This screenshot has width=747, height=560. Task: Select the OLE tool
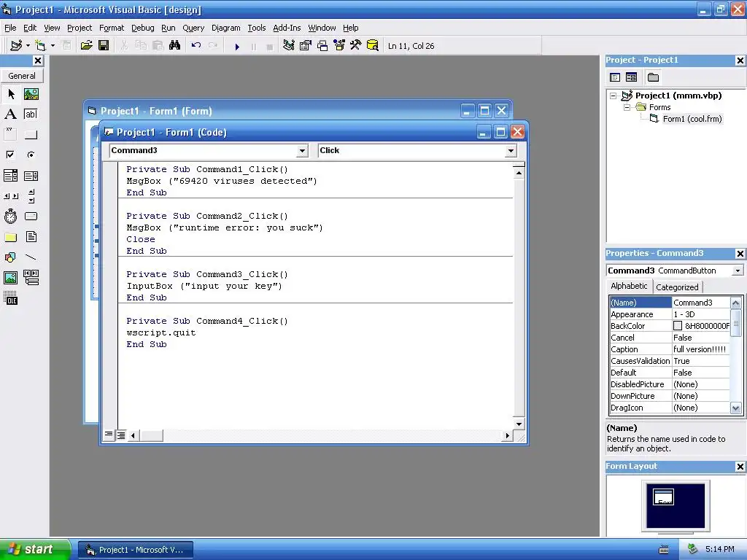[10, 298]
